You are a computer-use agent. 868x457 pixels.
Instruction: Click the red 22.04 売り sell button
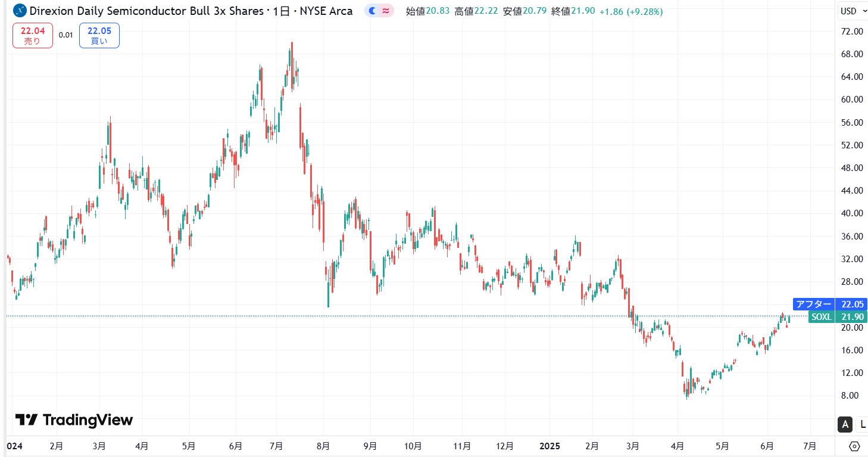click(33, 36)
